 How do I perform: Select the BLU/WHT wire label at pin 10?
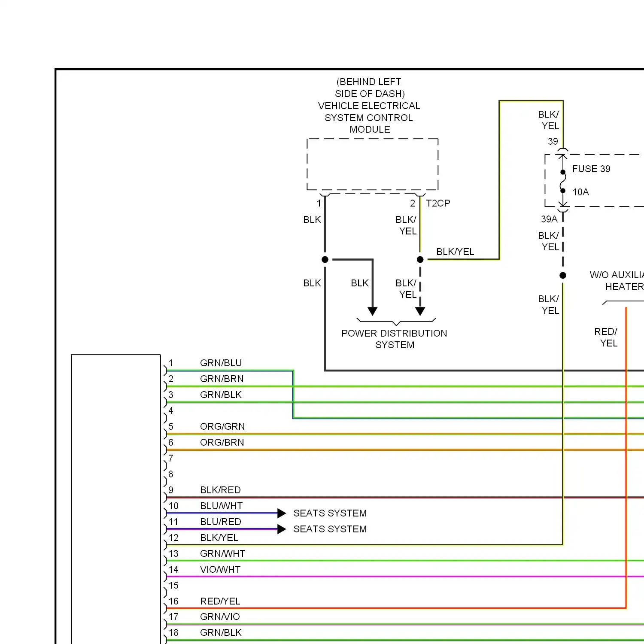(221, 506)
